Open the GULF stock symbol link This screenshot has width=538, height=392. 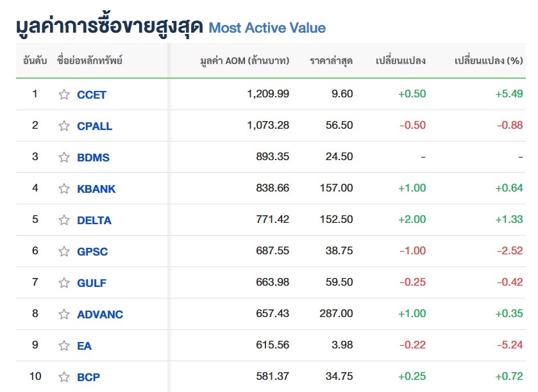pos(92,283)
